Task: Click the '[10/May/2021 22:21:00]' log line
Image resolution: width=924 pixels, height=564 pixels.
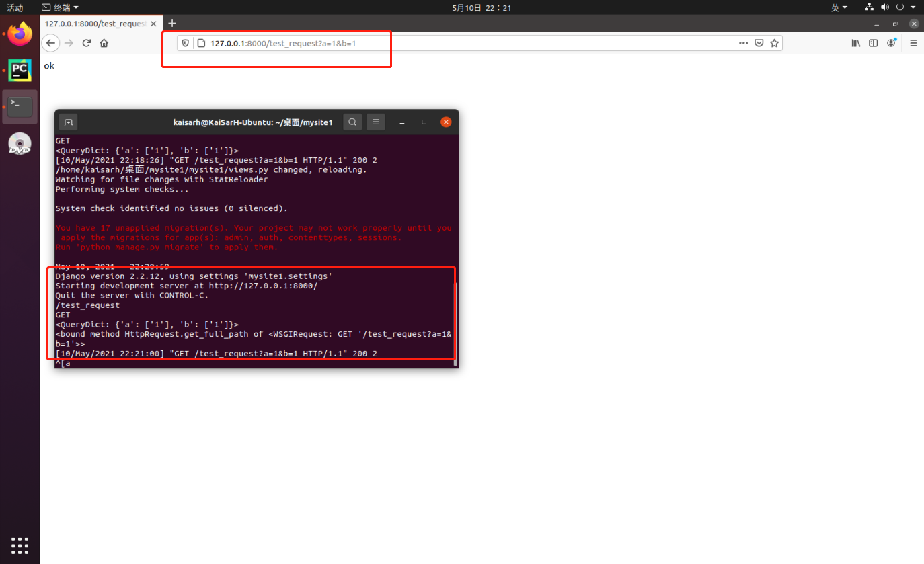Action: (216, 354)
